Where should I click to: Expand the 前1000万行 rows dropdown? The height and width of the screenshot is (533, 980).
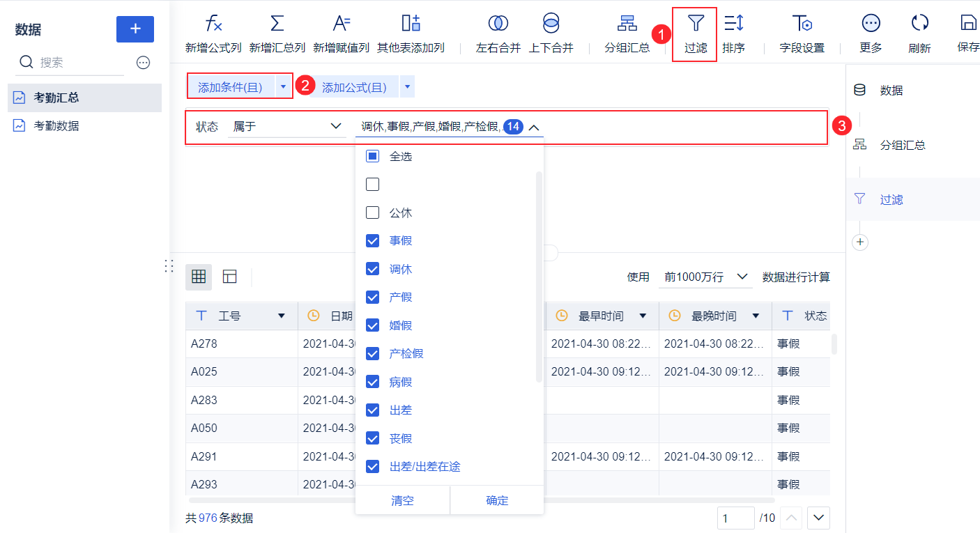pyautogui.click(x=705, y=277)
